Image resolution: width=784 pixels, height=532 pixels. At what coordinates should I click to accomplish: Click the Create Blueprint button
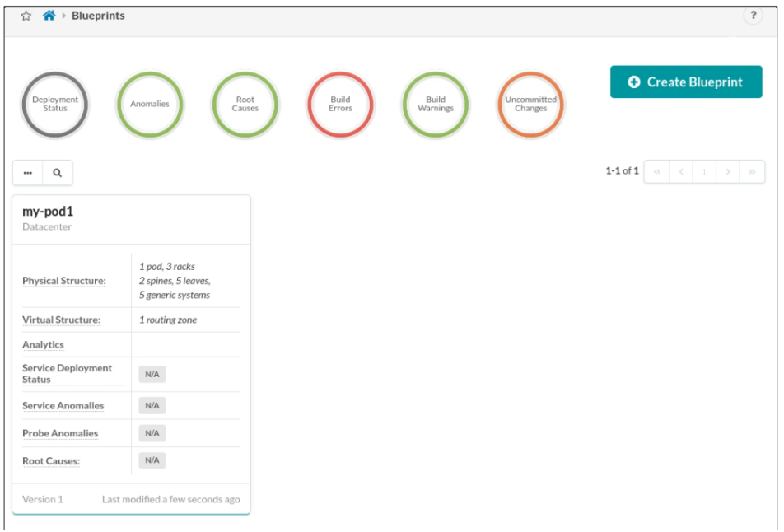686,82
